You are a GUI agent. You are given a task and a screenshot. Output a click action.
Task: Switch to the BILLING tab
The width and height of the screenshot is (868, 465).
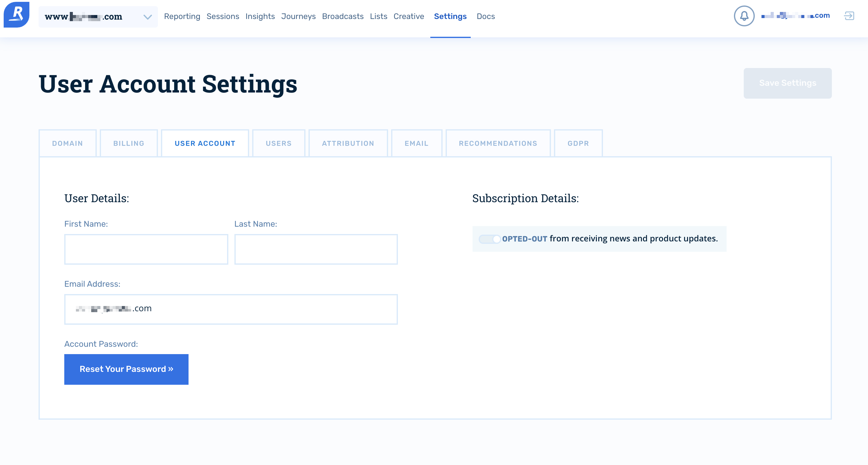coord(129,143)
